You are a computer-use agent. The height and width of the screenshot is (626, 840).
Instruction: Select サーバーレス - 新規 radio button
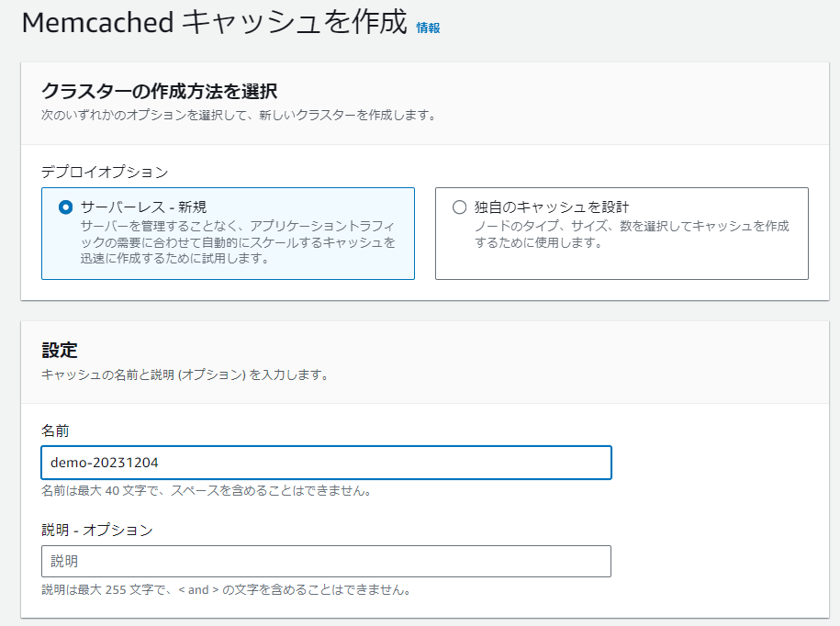coord(65,207)
